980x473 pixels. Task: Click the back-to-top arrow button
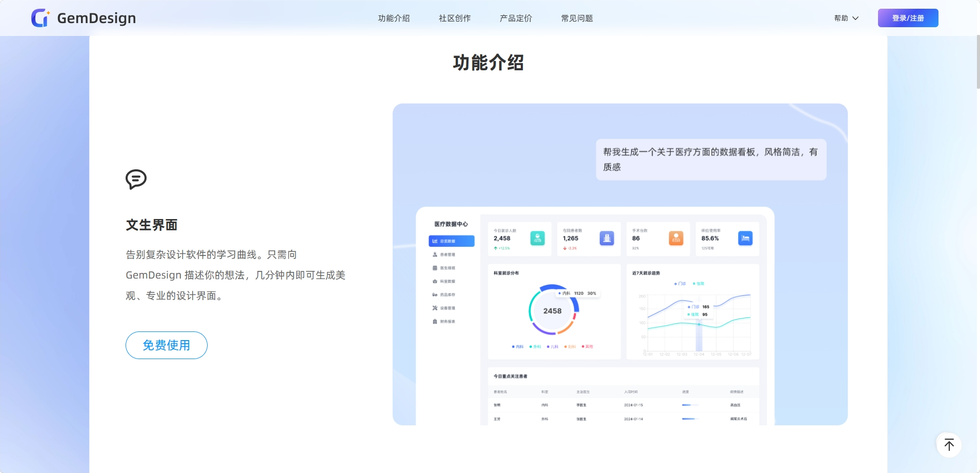click(949, 445)
